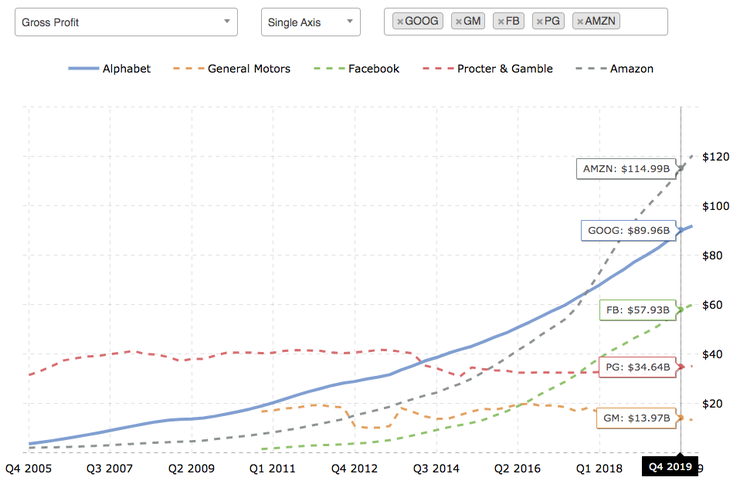Screen dimensions: 740x484
Task: Click the $60 y-axis label
Action: [x=712, y=305]
